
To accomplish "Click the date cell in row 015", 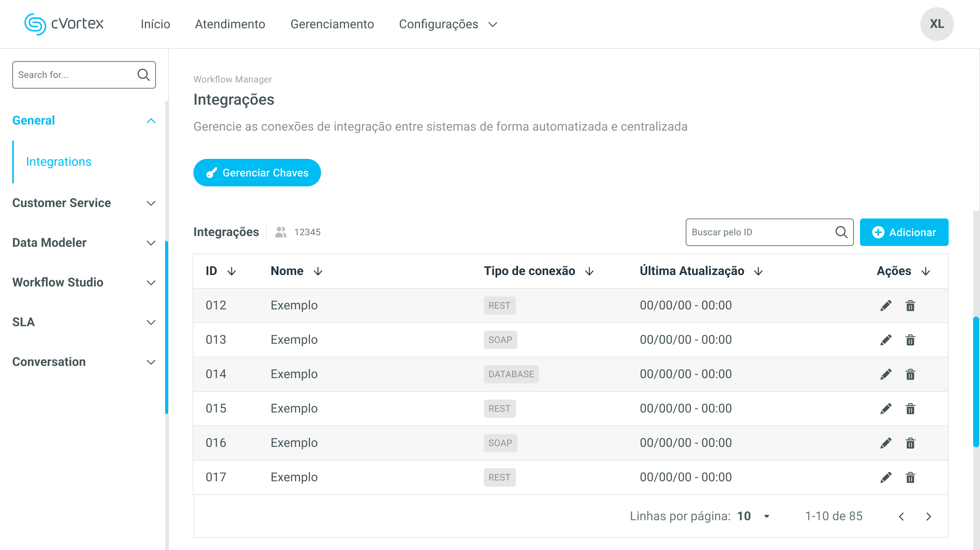I will 686,409.
